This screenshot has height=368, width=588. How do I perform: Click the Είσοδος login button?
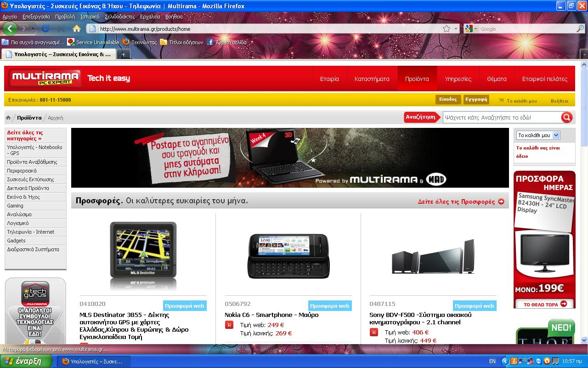[448, 99]
